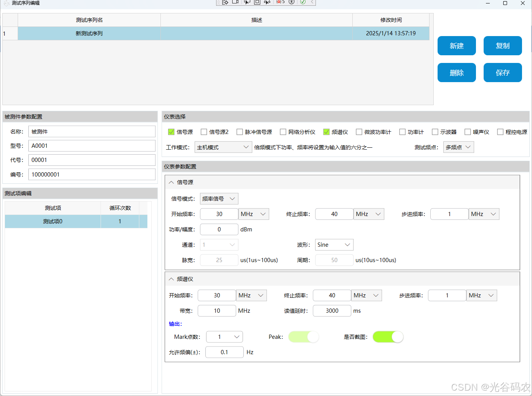This screenshot has width=532, height=396.
Task: Open the 信号模式 频率信号 dropdown
Action: (219, 199)
